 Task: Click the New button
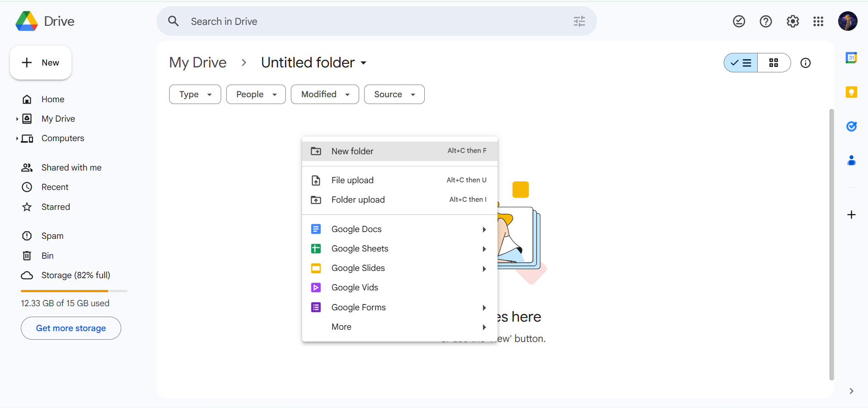41,63
